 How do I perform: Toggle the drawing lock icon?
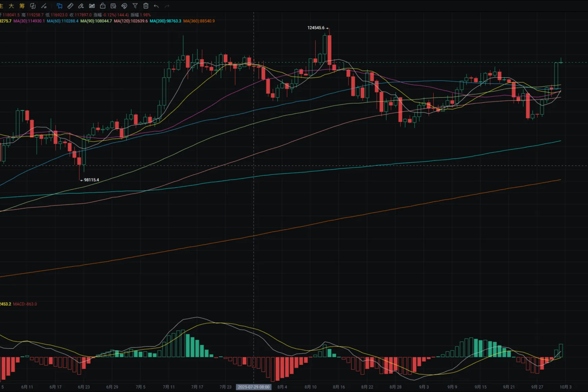click(x=103, y=6)
